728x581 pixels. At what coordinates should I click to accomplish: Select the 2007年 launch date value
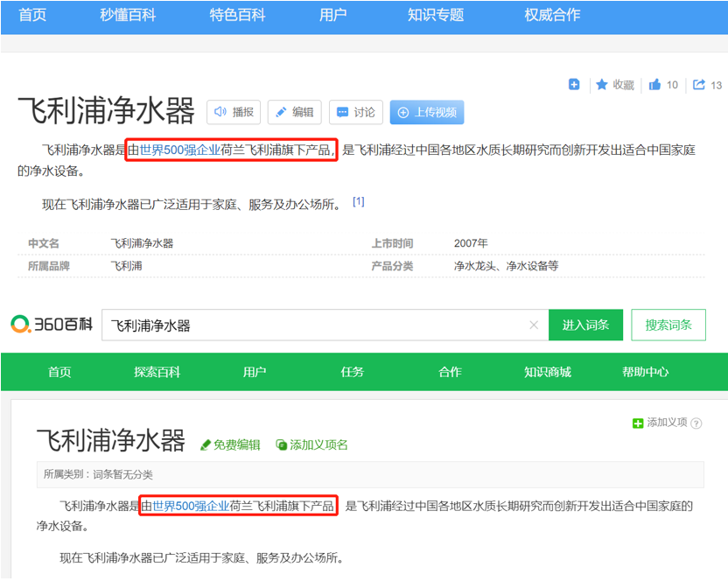[x=471, y=243]
